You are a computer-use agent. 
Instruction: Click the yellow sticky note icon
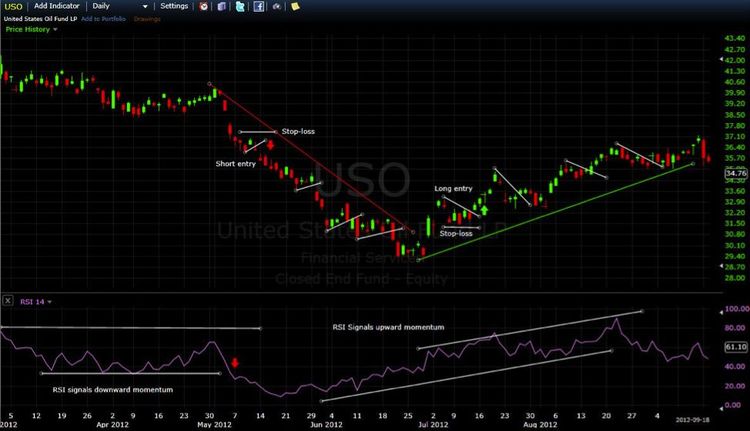click(295, 6)
